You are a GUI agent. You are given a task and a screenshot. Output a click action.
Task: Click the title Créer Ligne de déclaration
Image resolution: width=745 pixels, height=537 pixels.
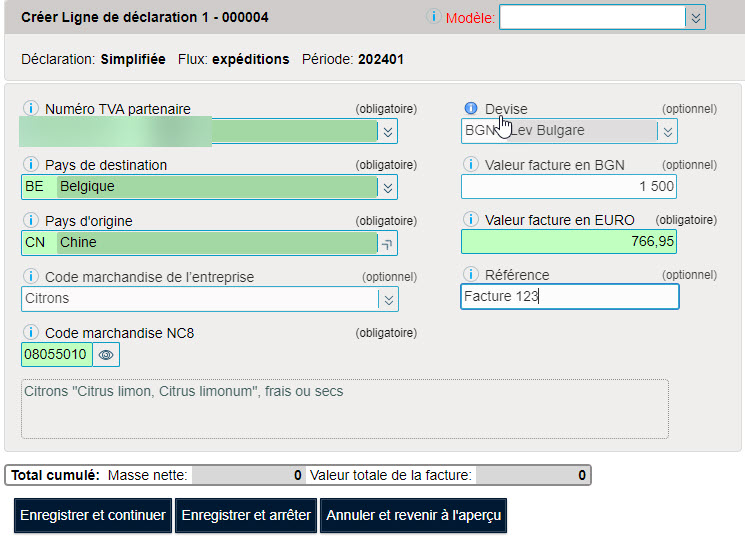[144, 17]
